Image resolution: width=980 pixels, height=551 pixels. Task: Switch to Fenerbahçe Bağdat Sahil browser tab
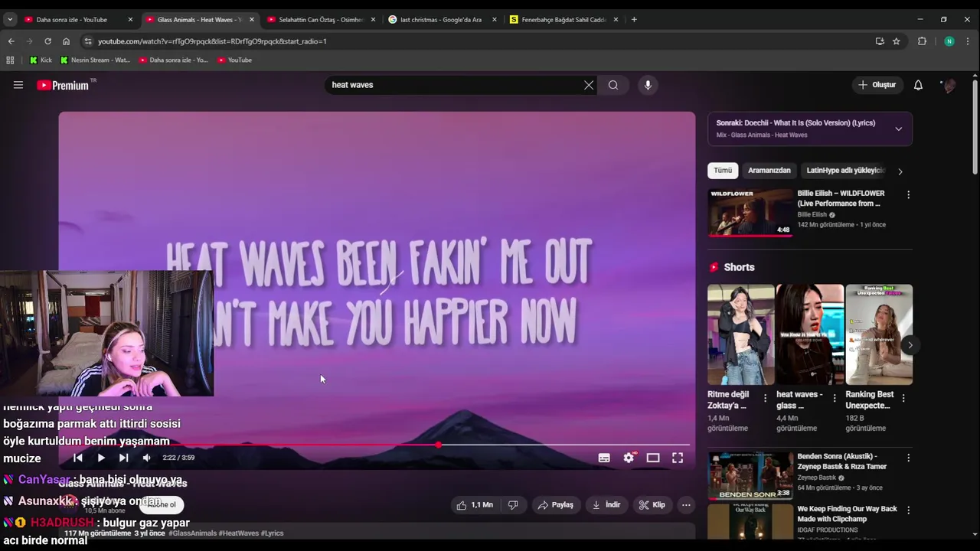(563, 19)
